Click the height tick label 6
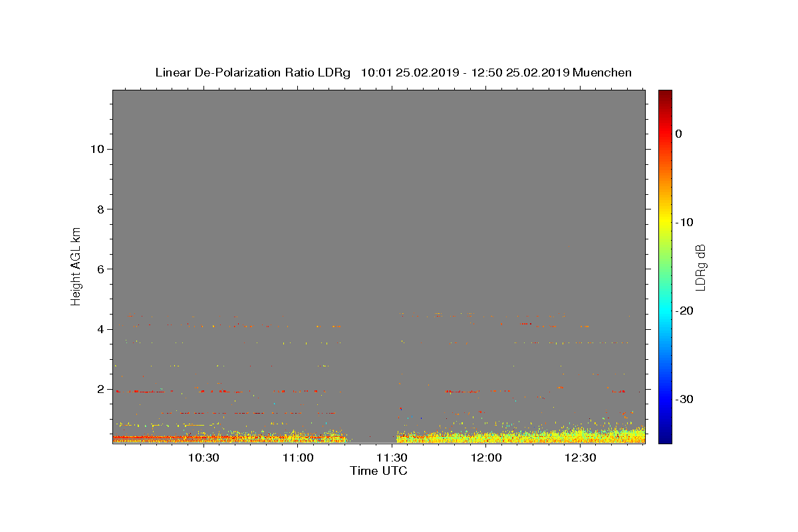Viewport: 798px width, 532px height. click(100, 269)
